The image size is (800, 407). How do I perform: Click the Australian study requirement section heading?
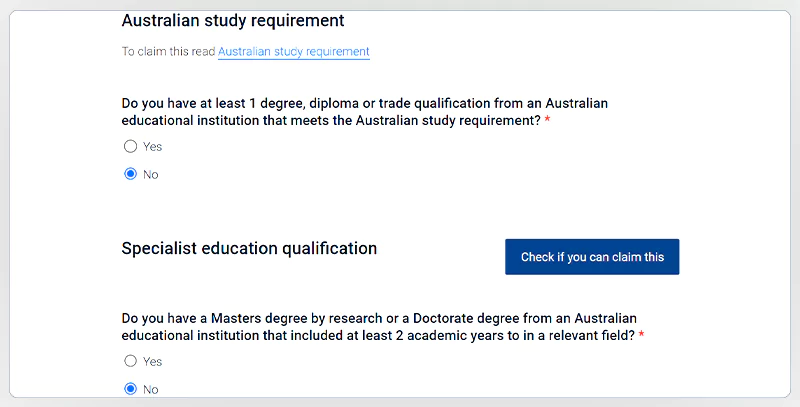pos(232,20)
